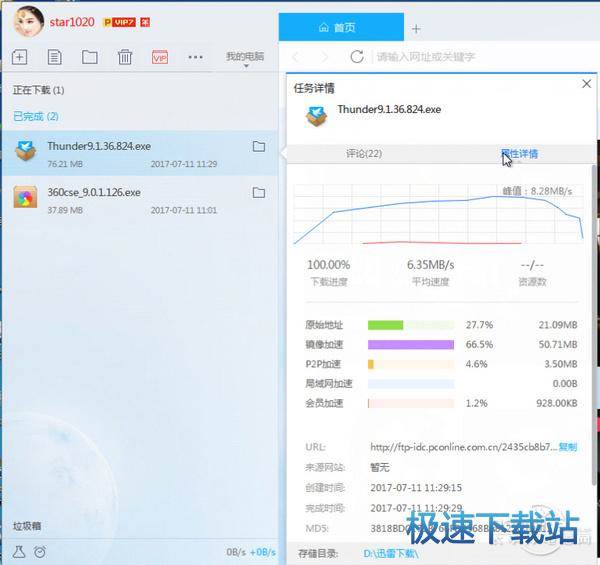This screenshot has width=600, height=565.
Task: Open folder for 360cse_9.0.1.126.exe row
Action: pyautogui.click(x=259, y=192)
